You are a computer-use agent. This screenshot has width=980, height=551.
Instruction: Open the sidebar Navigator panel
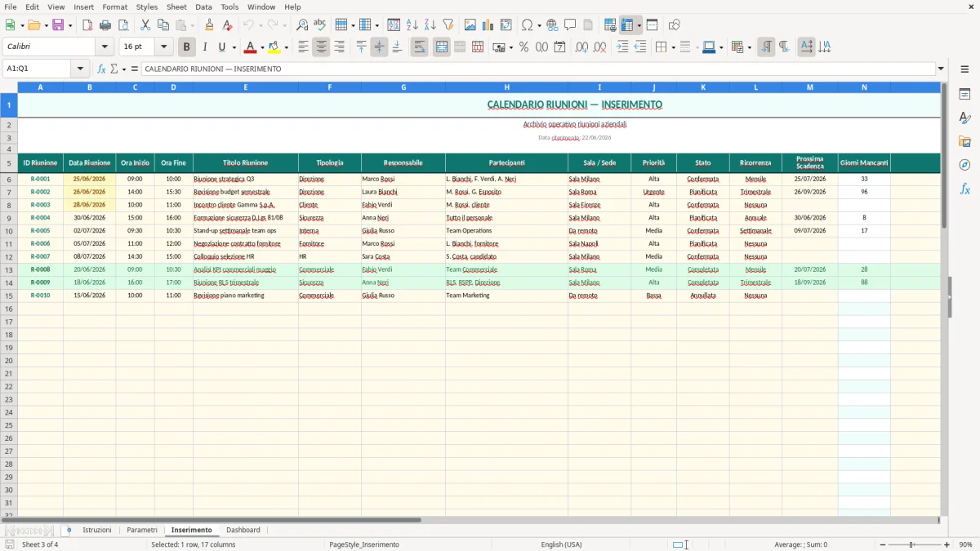[964, 165]
